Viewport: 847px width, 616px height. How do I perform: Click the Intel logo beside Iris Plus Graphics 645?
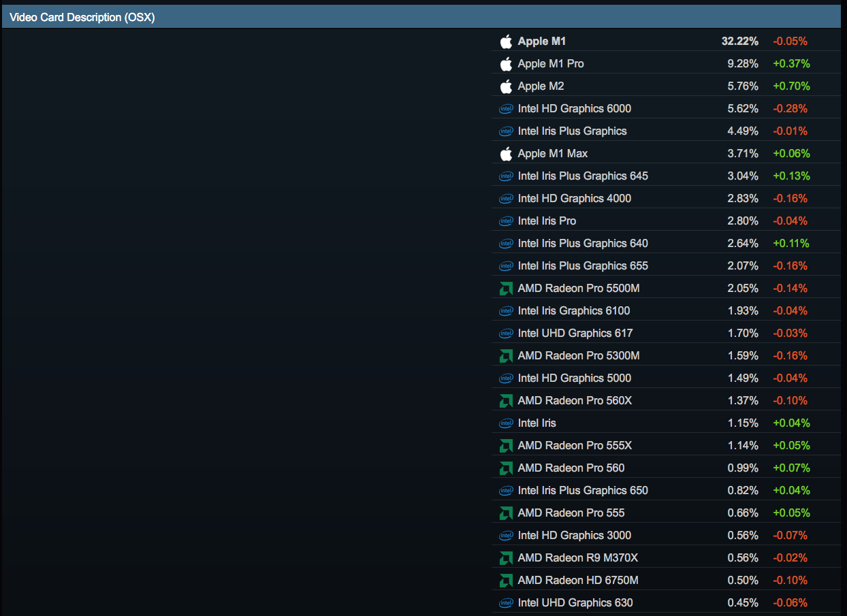[x=506, y=176]
